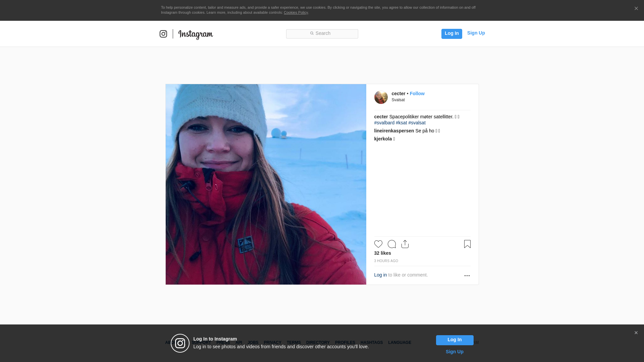The width and height of the screenshot is (644, 362).
Task: Open the #svalbard hashtag
Action: point(384,123)
